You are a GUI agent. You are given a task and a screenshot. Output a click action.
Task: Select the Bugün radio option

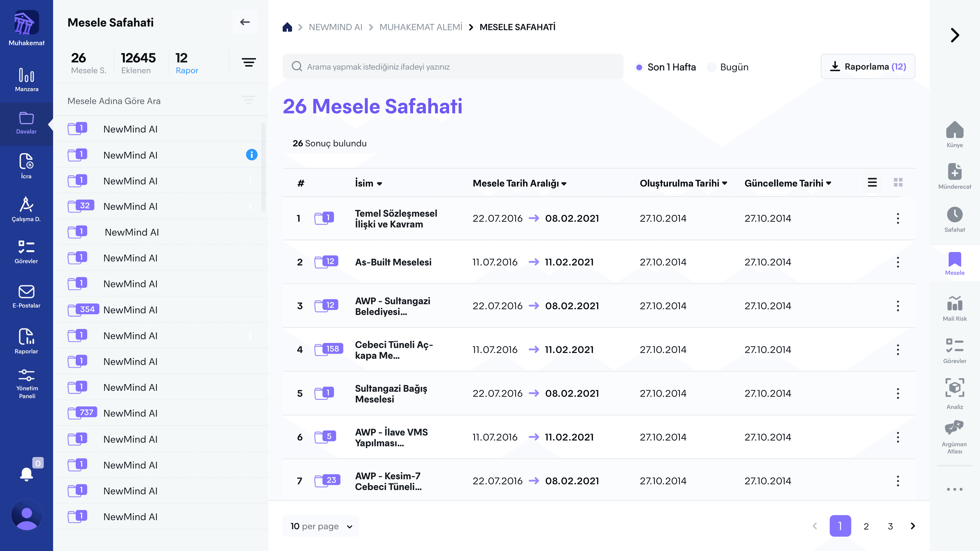click(712, 67)
